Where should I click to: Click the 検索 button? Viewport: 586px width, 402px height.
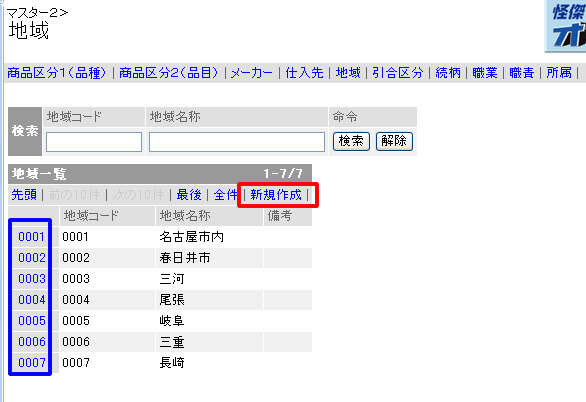coord(351,141)
